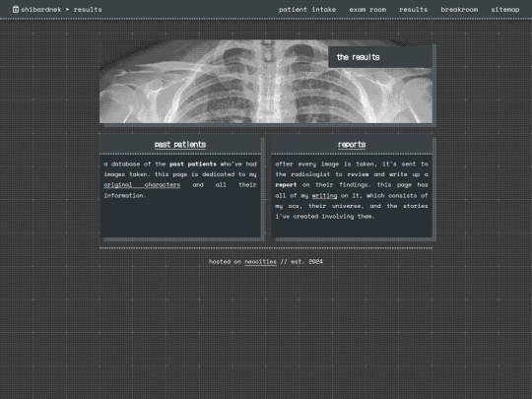Viewport: 532px width, 399px height.
Task: Follow the 'writing' link in reports
Action: coord(324,195)
